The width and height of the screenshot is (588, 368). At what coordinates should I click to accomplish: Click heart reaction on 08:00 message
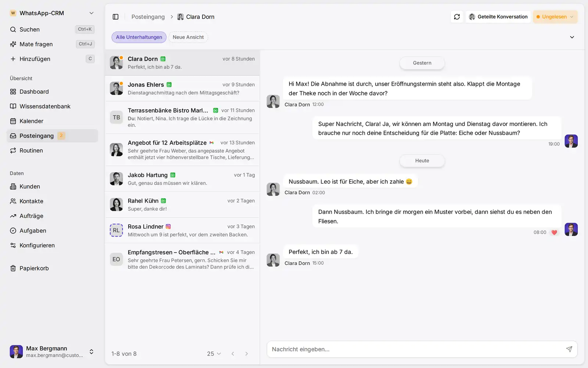coord(554,233)
